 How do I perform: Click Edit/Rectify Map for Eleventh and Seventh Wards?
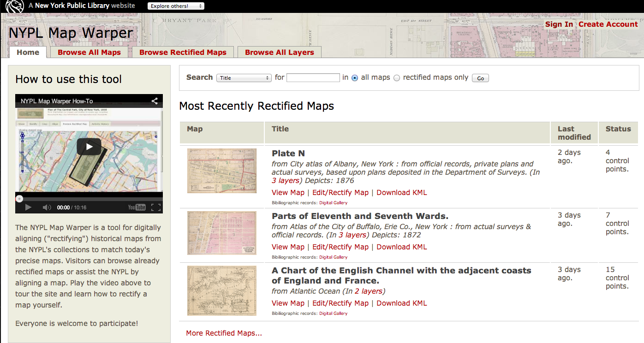(x=340, y=247)
